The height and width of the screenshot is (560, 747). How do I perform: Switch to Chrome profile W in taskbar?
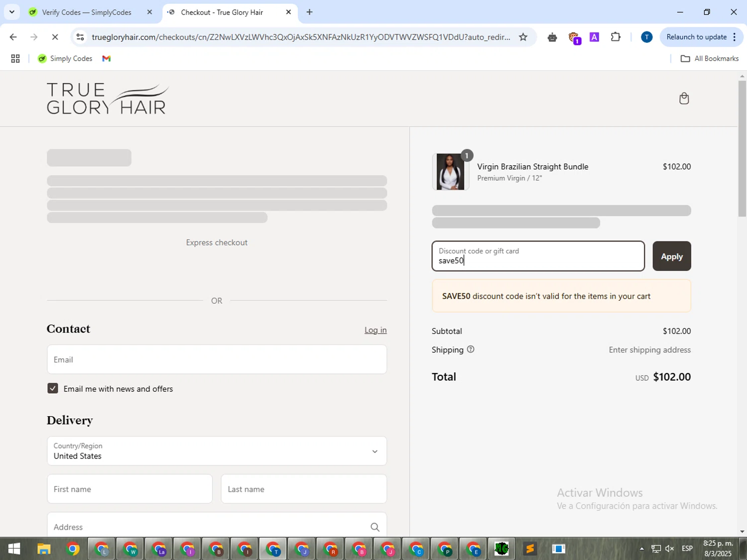coord(130,549)
